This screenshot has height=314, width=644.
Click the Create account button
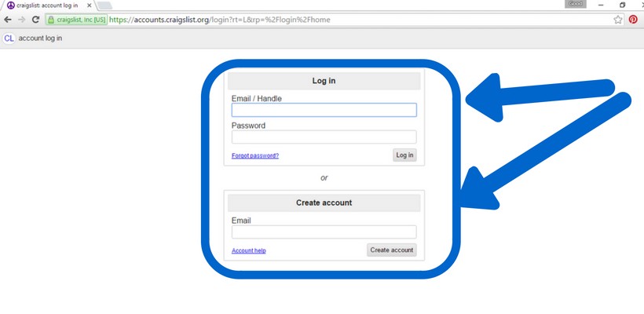tap(391, 250)
